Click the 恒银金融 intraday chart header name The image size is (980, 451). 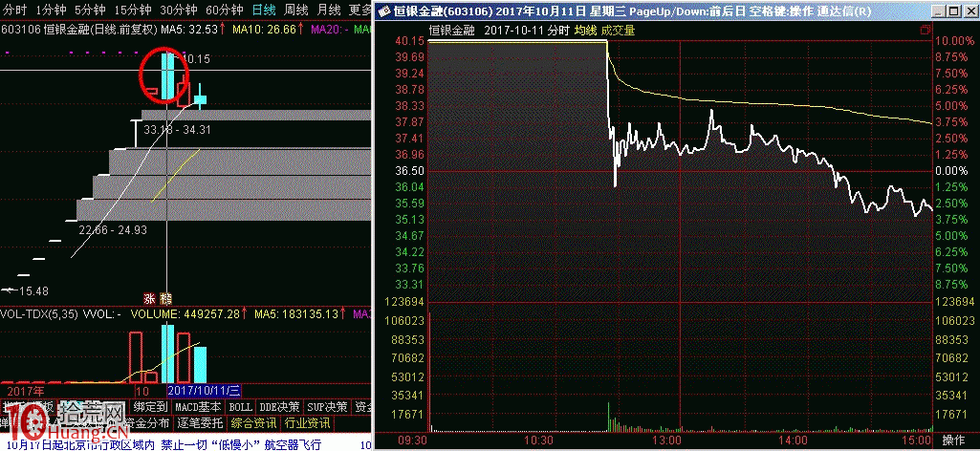pyautogui.click(x=451, y=30)
